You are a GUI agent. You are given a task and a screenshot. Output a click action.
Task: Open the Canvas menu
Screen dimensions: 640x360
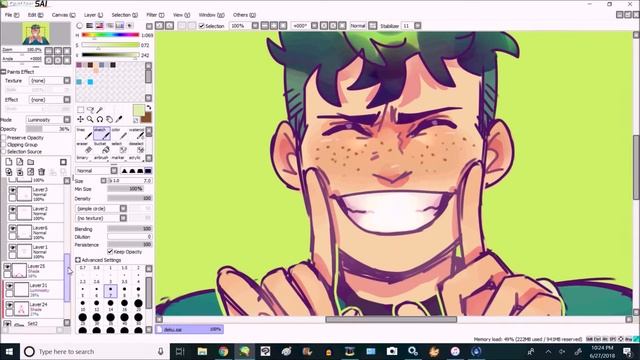(x=63, y=15)
